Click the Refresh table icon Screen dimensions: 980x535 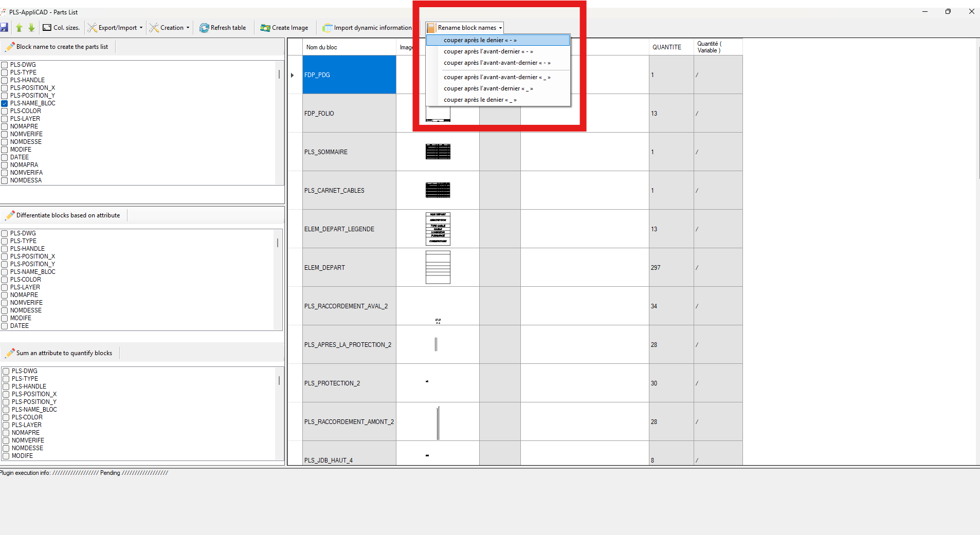(x=205, y=28)
